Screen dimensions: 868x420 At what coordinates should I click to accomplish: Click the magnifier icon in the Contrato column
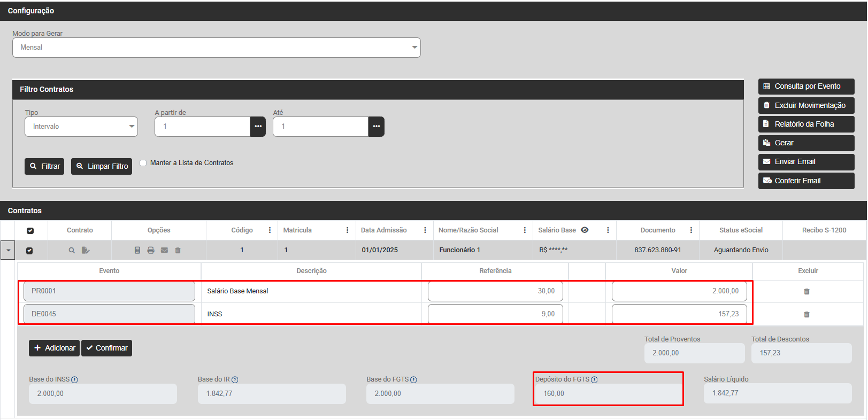tap(72, 250)
